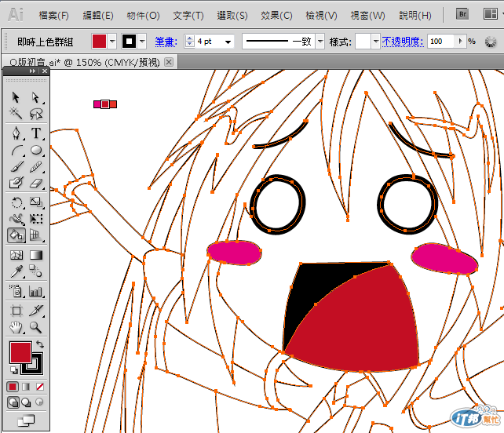The image size is (504, 433).
Task: Open the 視窗(W) menu
Action: pos(367,16)
